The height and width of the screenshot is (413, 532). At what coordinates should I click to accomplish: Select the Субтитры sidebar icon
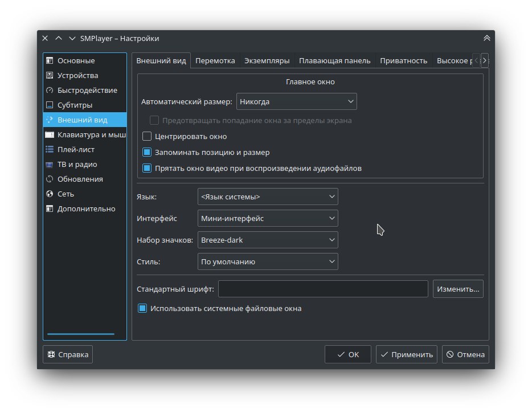(50, 105)
